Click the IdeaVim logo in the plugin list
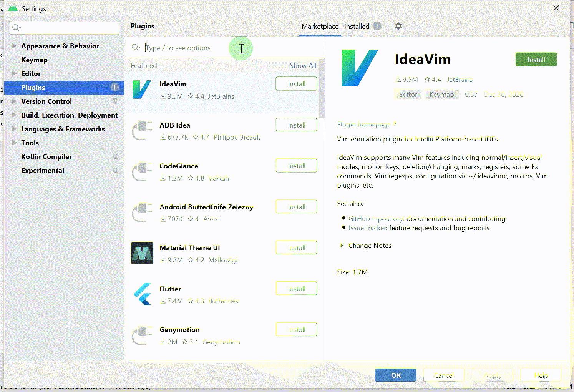The width and height of the screenshot is (574, 392). coord(142,90)
